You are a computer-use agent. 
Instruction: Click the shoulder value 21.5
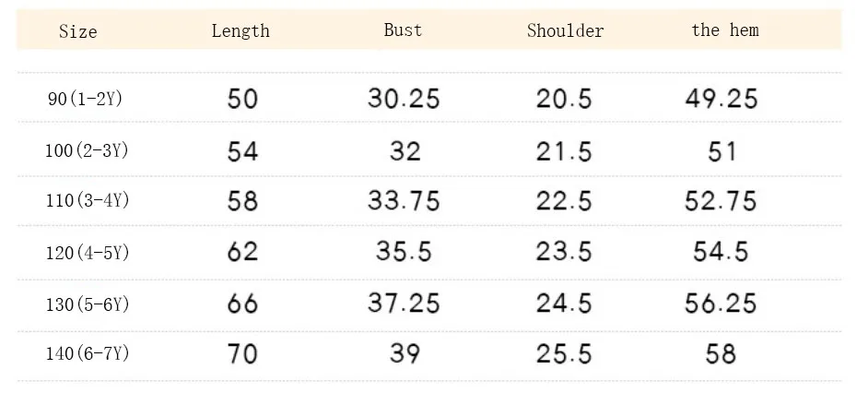(564, 151)
